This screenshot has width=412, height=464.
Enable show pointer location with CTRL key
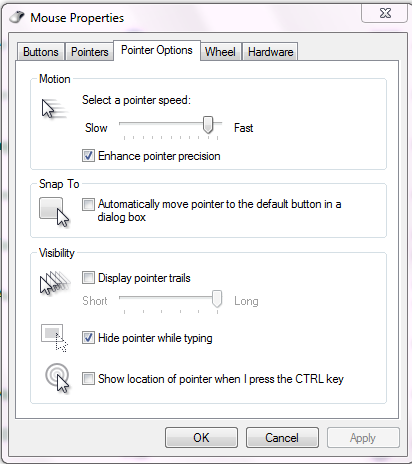[88, 379]
